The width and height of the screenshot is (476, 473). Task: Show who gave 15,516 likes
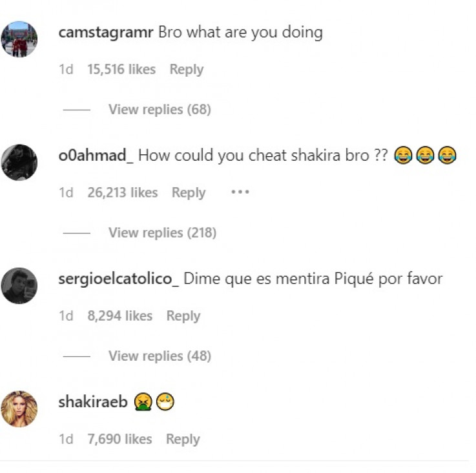tap(121, 70)
